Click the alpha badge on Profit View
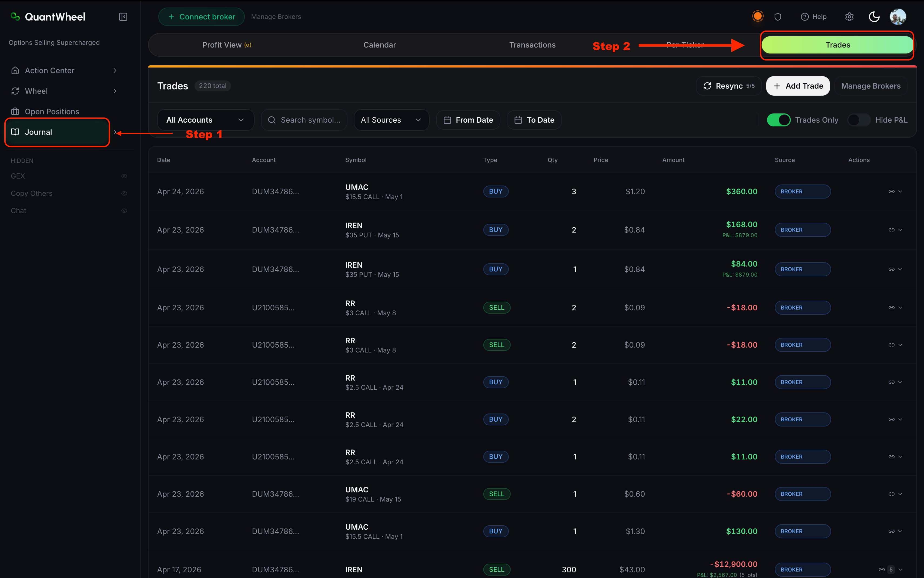This screenshot has height=578, width=924. pyautogui.click(x=248, y=45)
